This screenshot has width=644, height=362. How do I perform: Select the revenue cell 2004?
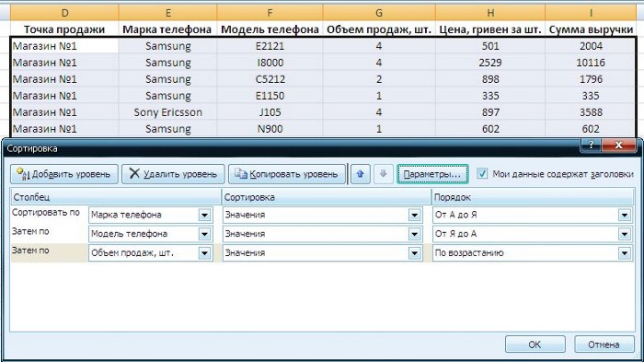(591, 46)
